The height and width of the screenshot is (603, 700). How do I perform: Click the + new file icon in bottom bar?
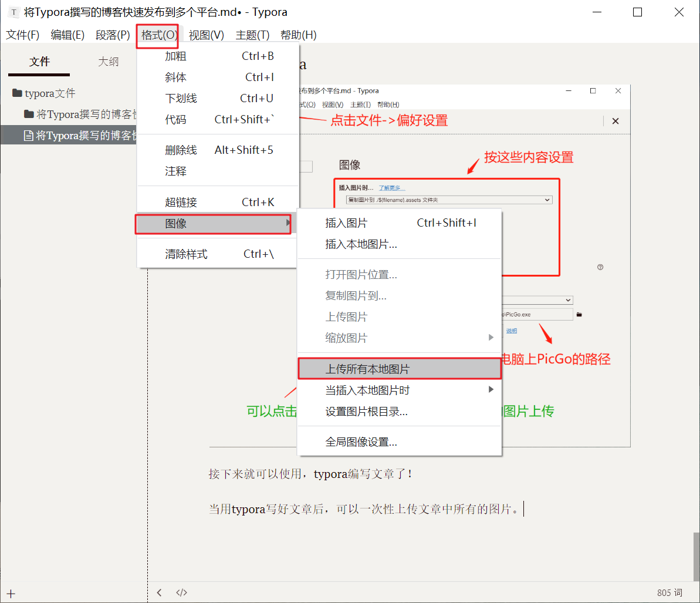click(11, 593)
